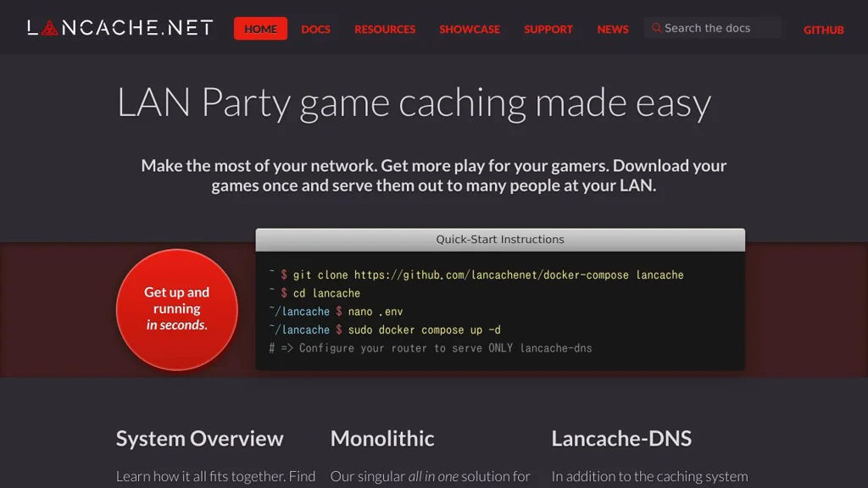Click the Quick-Start Instructions title bar

500,240
